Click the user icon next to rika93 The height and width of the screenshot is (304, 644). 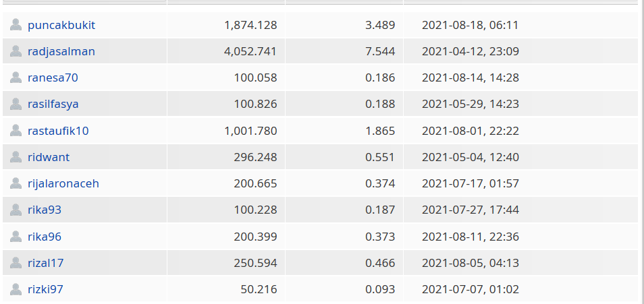[x=16, y=210]
